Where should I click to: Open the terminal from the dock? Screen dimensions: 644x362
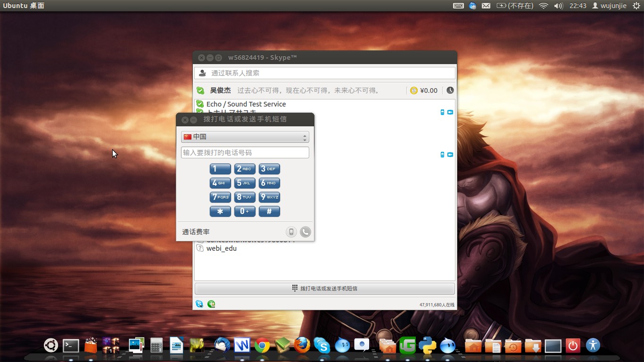click(x=71, y=346)
